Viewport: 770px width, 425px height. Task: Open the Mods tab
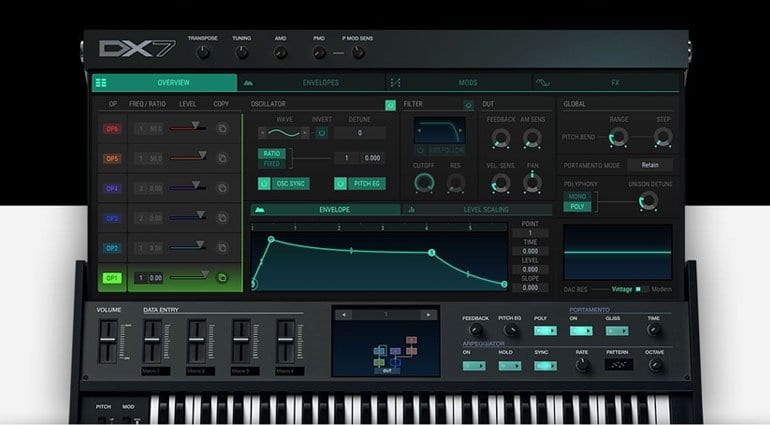[x=459, y=83]
